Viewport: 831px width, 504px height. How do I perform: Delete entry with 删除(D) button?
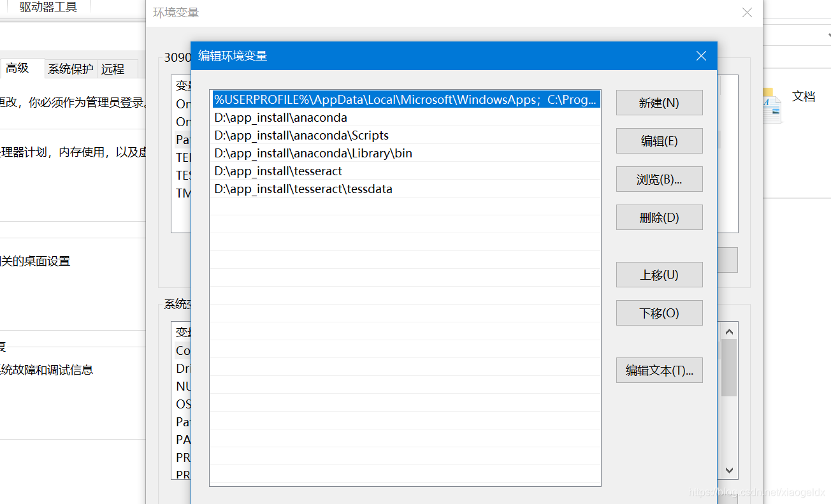[659, 217]
